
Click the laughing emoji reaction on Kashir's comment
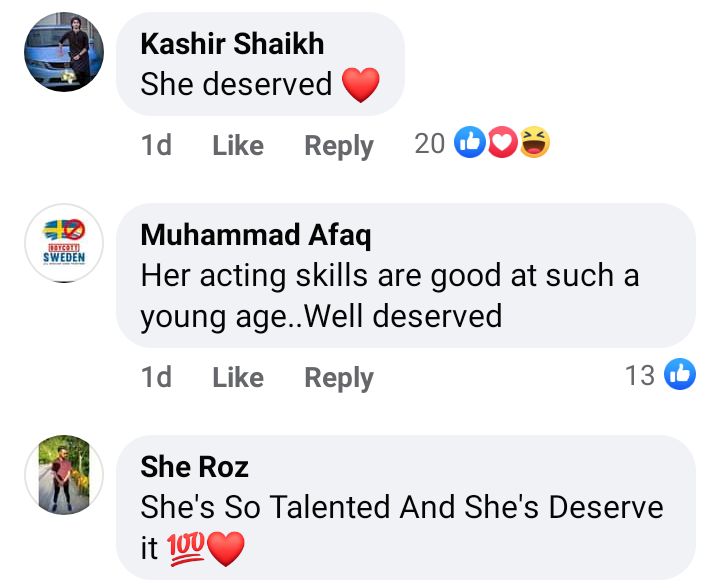(535, 144)
